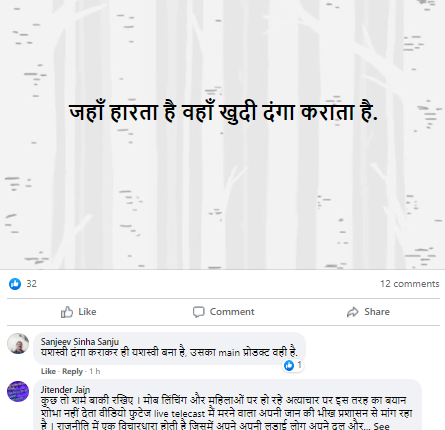This screenshot has width=445, height=430.
Task: Like Sanjeev Sinha Sanju's comment
Action: [48, 371]
